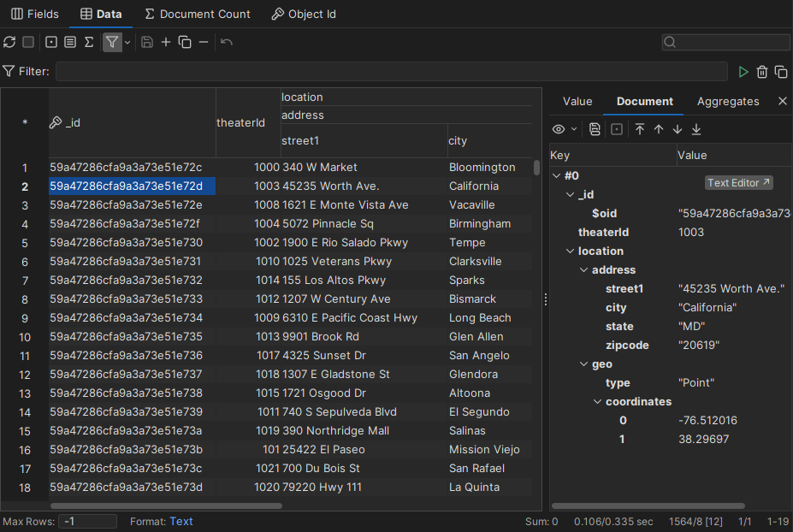The height and width of the screenshot is (532, 793).
Task: Click the Format: Text link
Action: 180,520
